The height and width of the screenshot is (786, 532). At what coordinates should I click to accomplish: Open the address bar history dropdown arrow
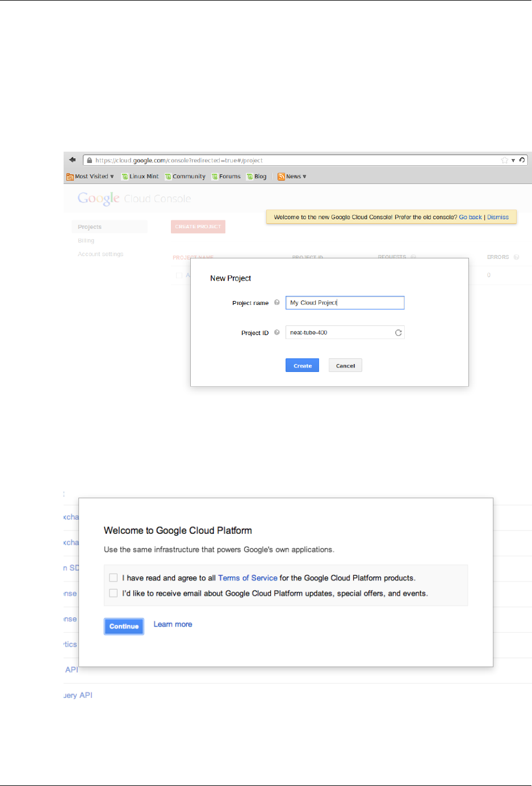pos(513,160)
